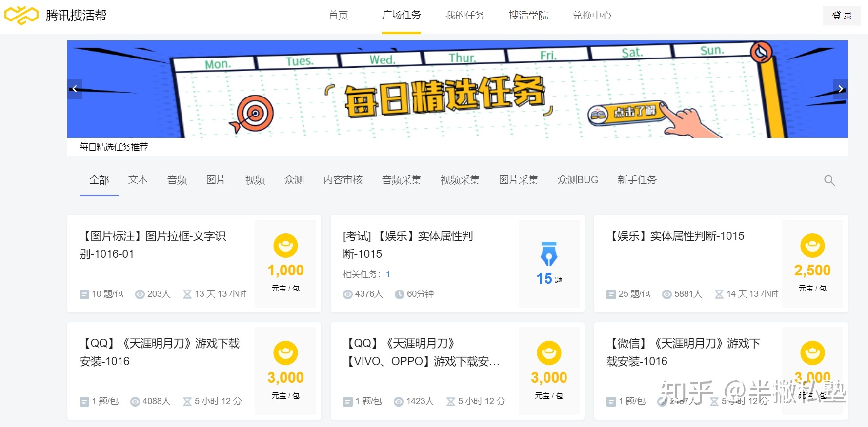Click hourglass icon beside 1423人 card time
The image size is (868, 427).
[x=450, y=402]
